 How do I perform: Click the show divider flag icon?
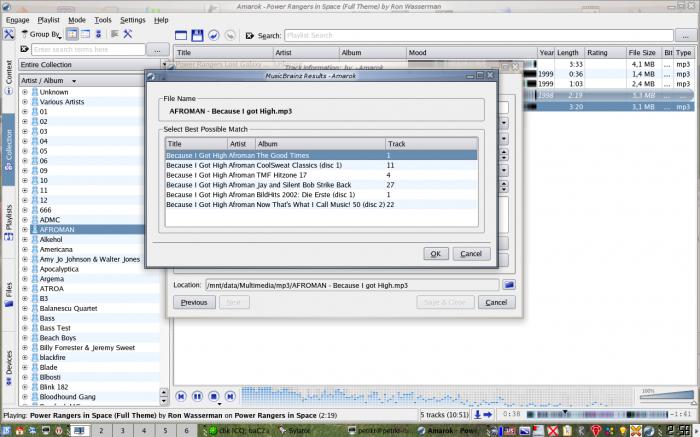click(x=115, y=34)
